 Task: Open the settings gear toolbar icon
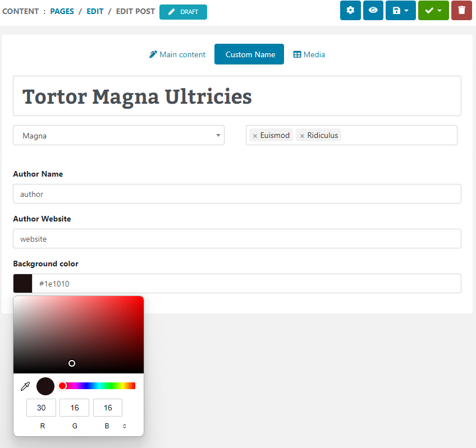coord(350,10)
